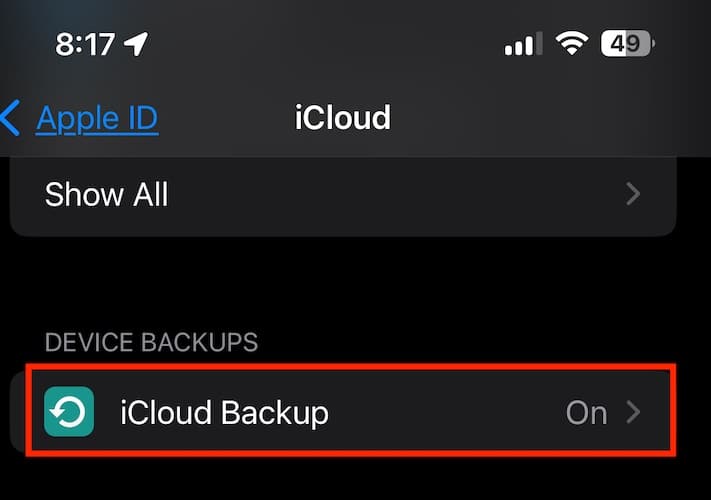Screen dimensions: 711x500
Task: Expand the Show All chevron
Action: click(x=633, y=194)
